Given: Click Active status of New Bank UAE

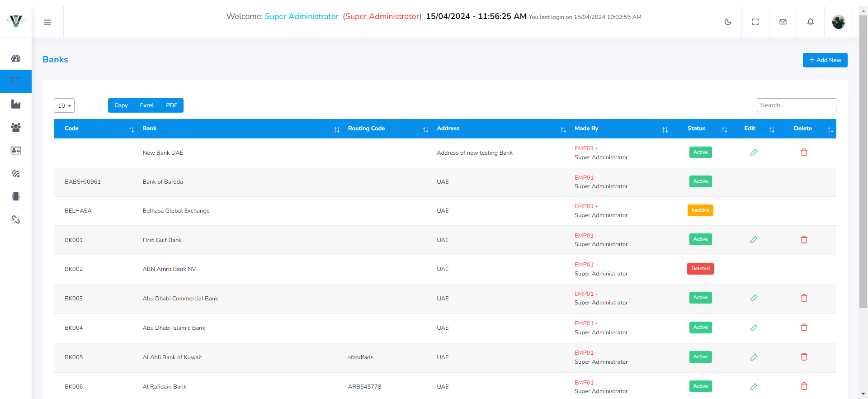Looking at the screenshot, I should click(701, 152).
